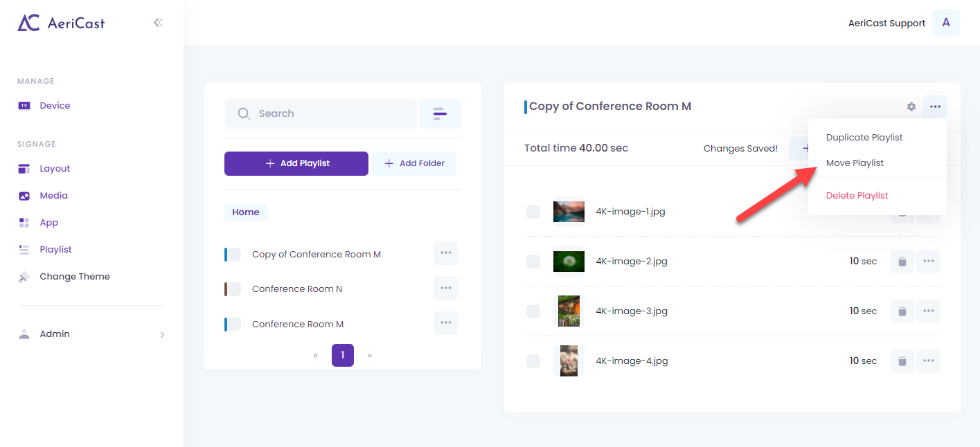The width and height of the screenshot is (980, 447).
Task: Collapse the sidebar with double-chevron icon
Action: [x=158, y=23]
